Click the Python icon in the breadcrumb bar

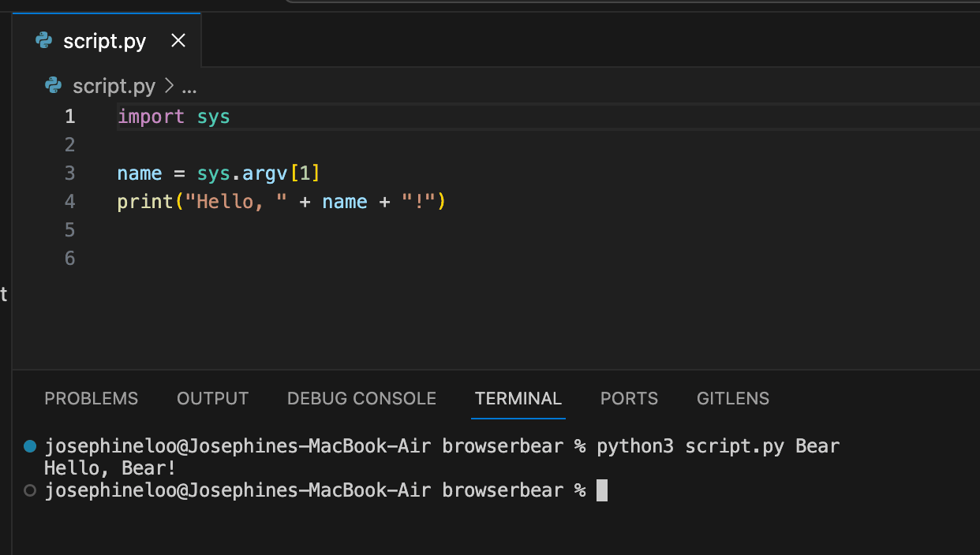pyautogui.click(x=52, y=86)
